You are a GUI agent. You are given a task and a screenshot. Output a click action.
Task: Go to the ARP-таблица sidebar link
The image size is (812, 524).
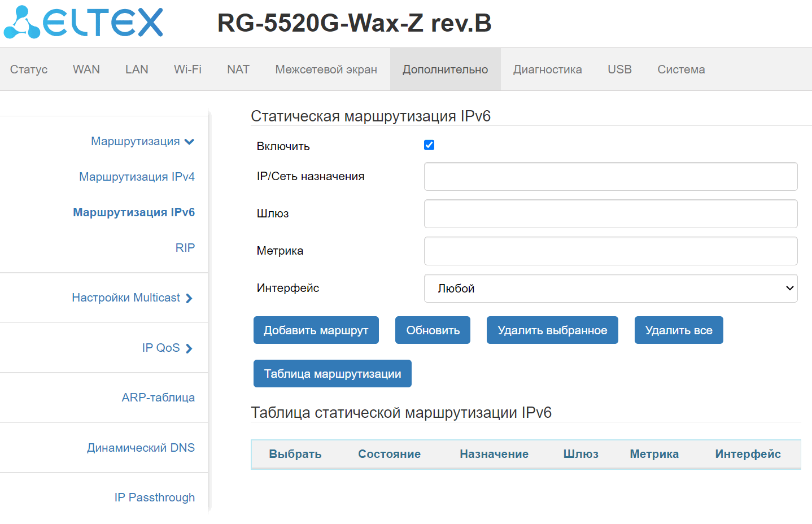[158, 398]
